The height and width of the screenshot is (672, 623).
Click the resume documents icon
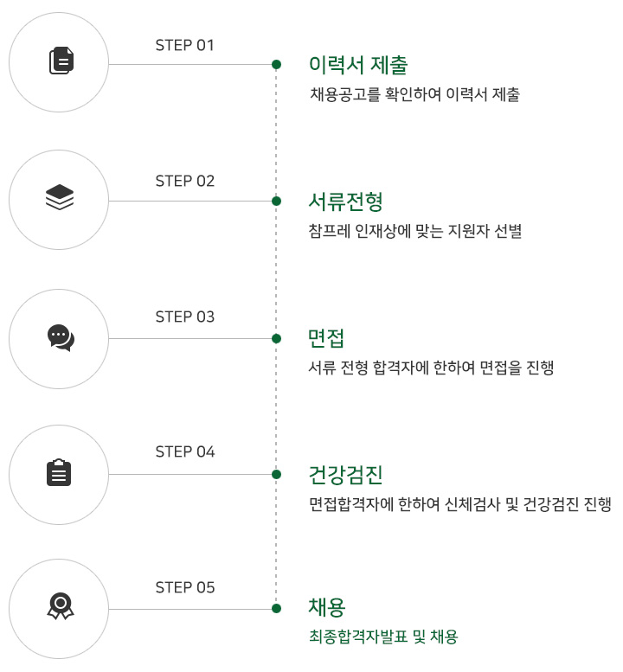[60, 61]
